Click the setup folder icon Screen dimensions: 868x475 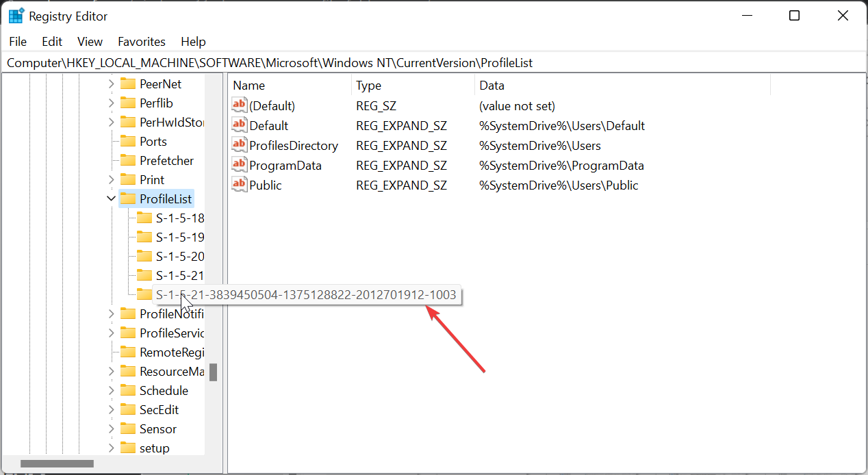click(x=127, y=448)
